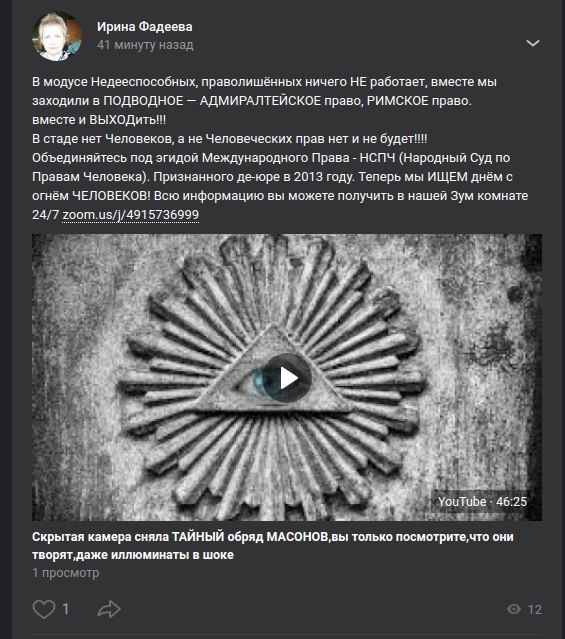Click the share arrow icon
Viewport: 565px width, 639px height.
click(109, 609)
